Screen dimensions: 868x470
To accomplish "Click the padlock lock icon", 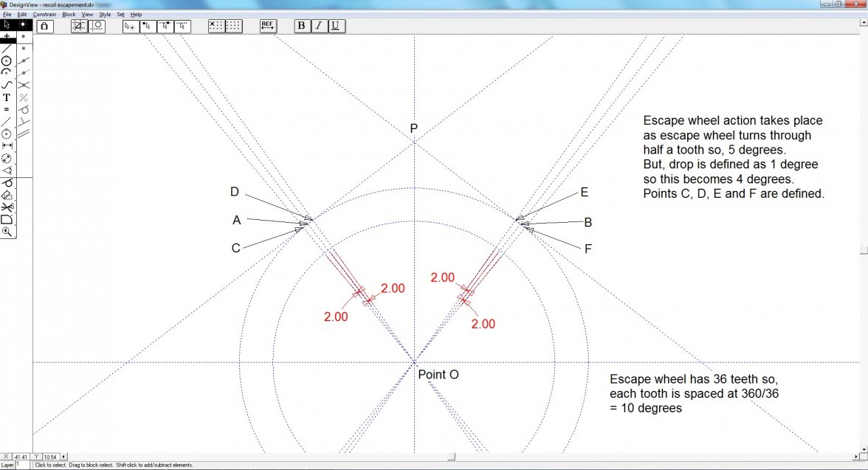I will pyautogui.click(x=44, y=26).
